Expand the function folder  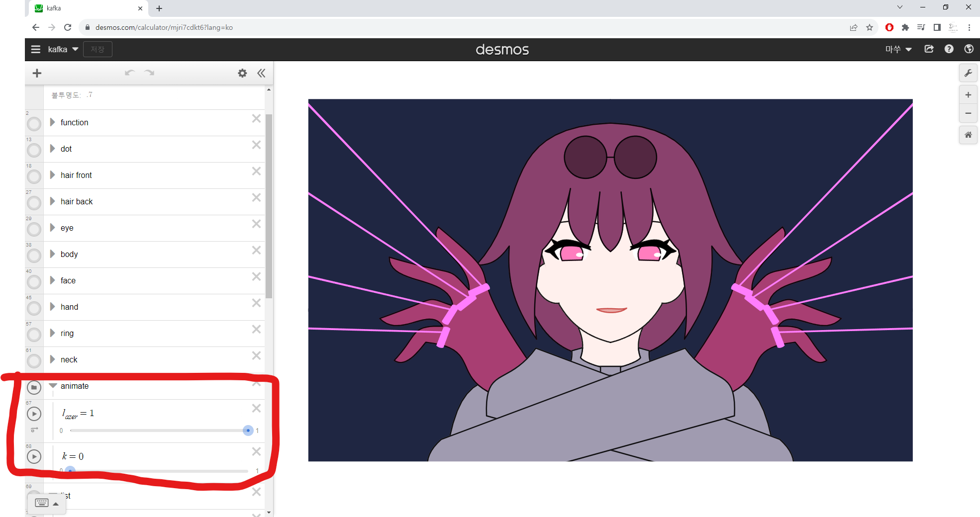[x=52, y=122]
